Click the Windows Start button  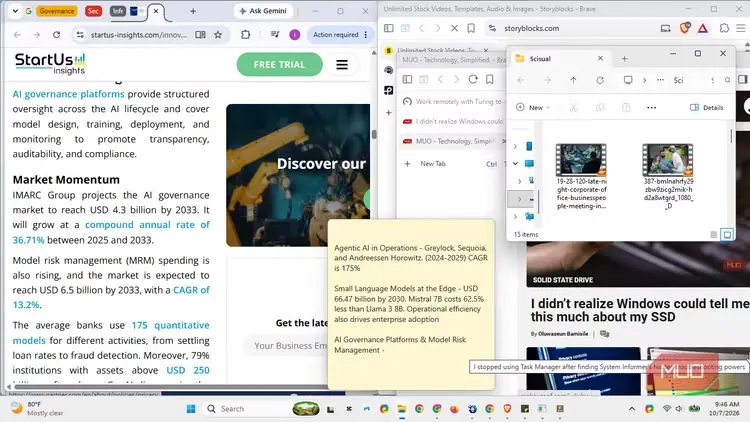(191, 409)
